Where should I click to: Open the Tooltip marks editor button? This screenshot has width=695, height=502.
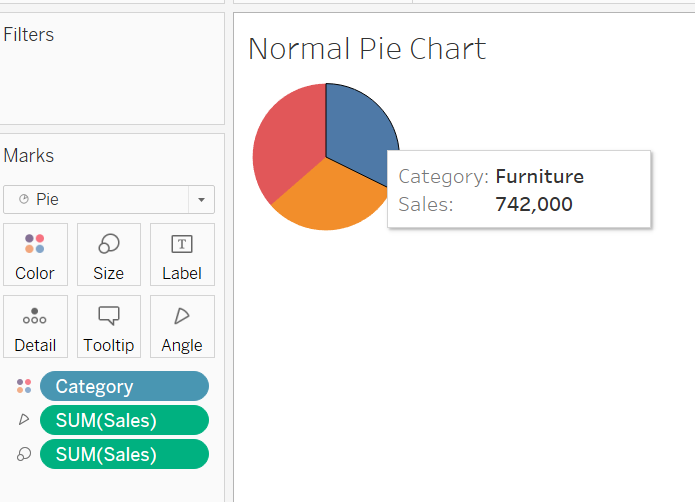pos(108,326)
